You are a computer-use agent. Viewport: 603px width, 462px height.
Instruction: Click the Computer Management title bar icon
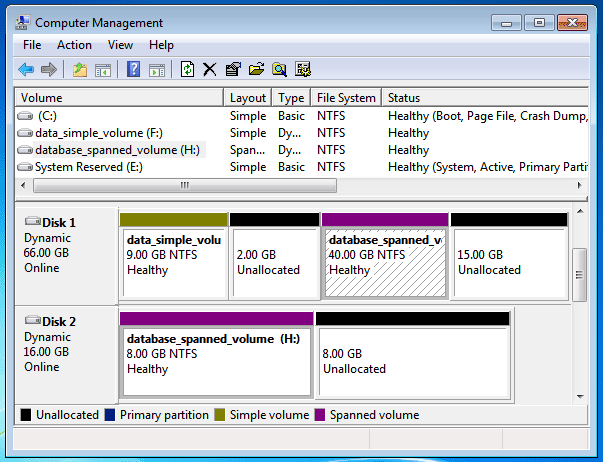23,23
